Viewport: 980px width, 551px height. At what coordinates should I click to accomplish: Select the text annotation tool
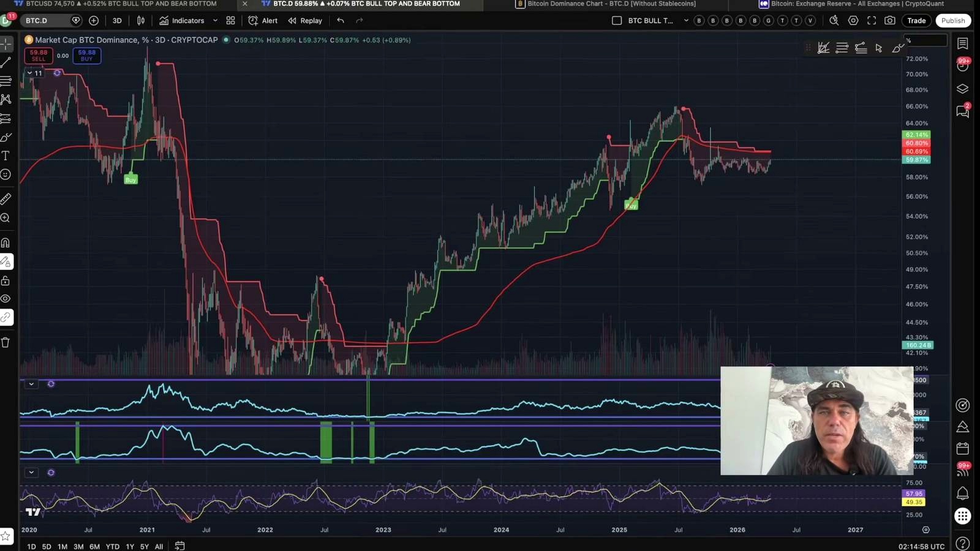click(x=6, y=156)
